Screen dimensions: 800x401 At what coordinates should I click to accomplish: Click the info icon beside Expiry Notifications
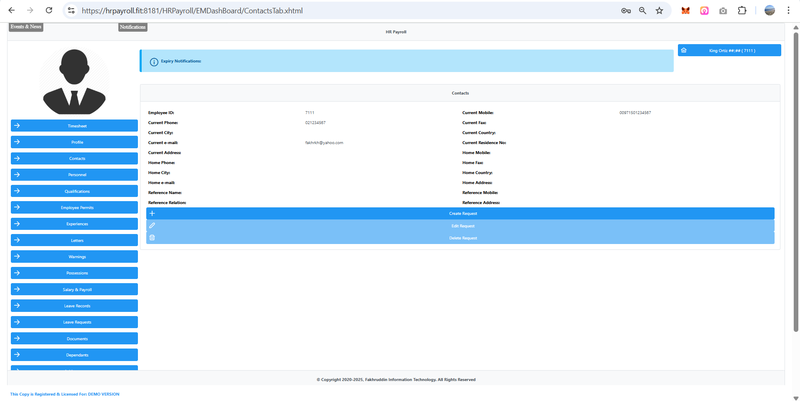(154, 62)
